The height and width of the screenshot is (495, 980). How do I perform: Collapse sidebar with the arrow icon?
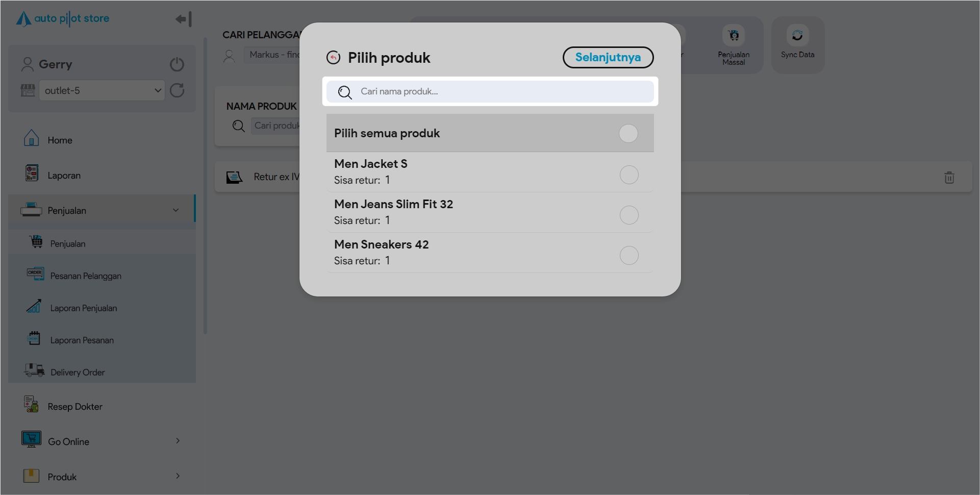(x=183, y=19)
